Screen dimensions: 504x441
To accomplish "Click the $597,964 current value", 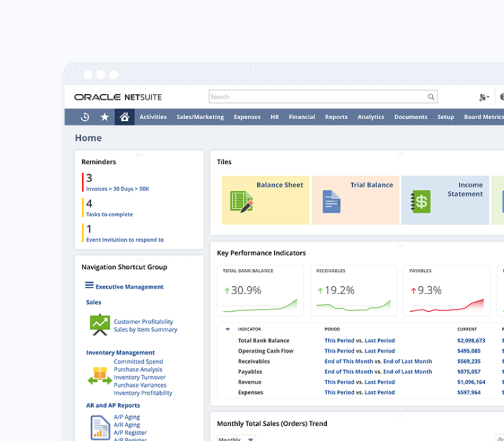I will 469,393.
